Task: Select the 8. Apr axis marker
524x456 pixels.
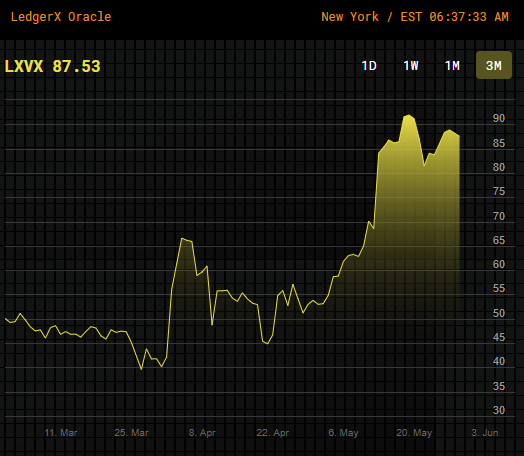Action: [202, 433]
